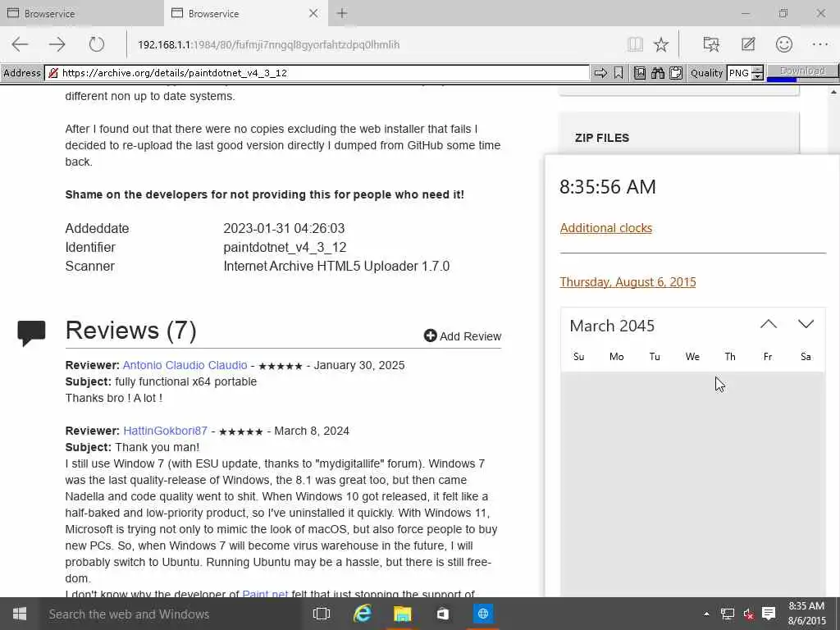
Task: Follow the Paint.net link in review
Action: pos(265,594)
